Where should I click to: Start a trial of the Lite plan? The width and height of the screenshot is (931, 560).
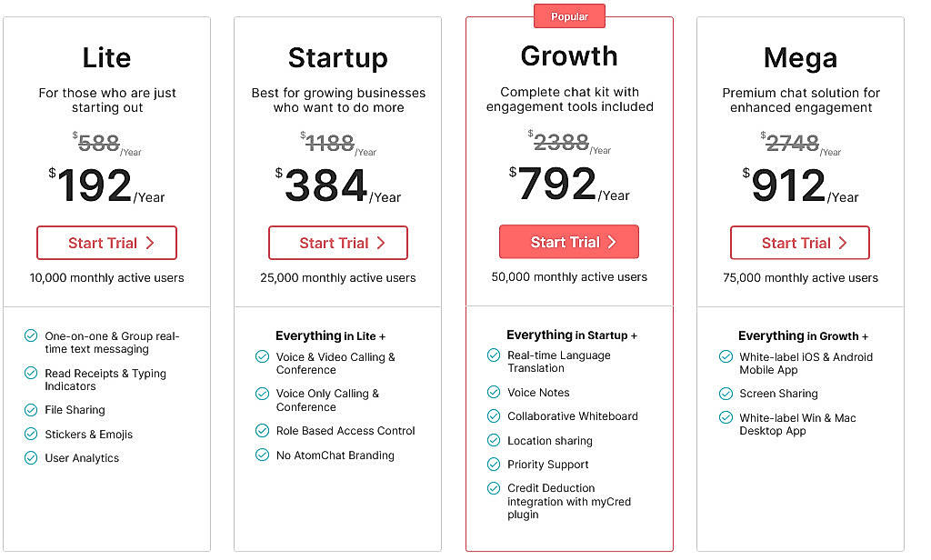tap(106, 243)
